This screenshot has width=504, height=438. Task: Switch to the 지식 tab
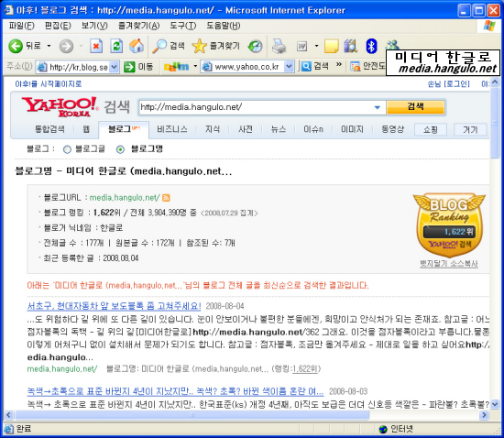(x=213, y=129)
